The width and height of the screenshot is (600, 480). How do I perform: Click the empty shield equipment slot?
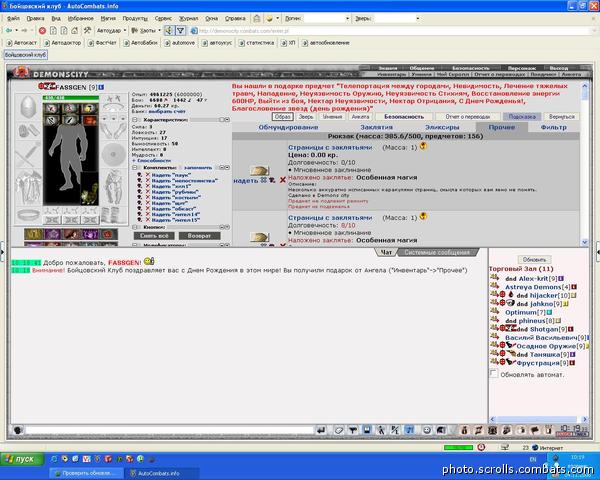coord(113,155)
